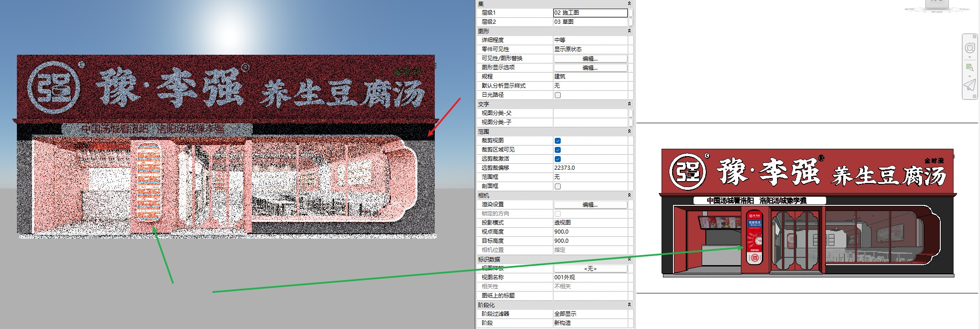The image size is (980, 329).
Task: Open the steering wheel navigation tool
Action: [970, 48]
